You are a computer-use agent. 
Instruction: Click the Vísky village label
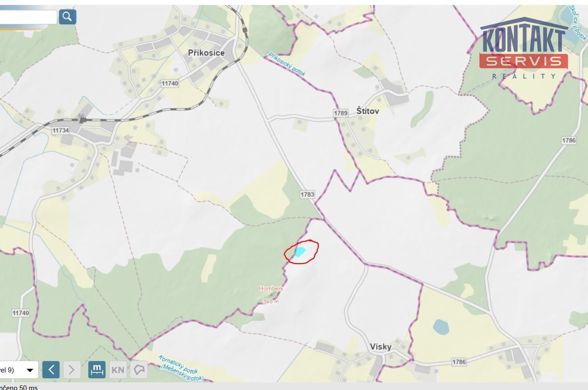(381, 347)
